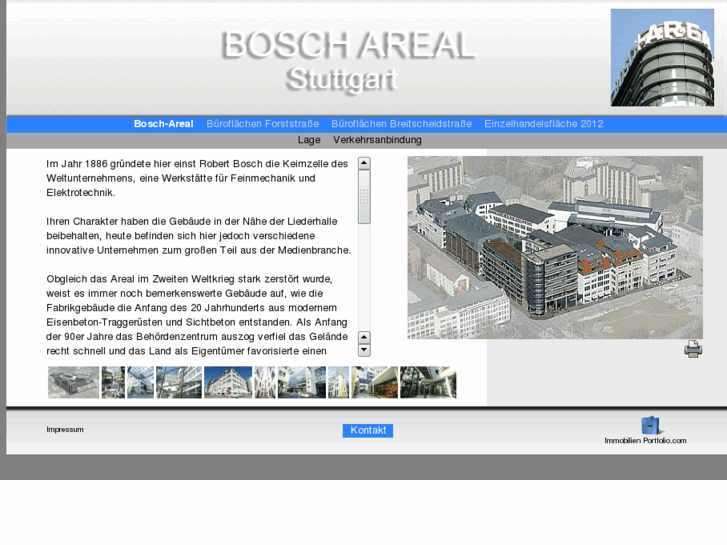
Task: Click the AREAL tower photo in the header
Action: click(662, 58)
